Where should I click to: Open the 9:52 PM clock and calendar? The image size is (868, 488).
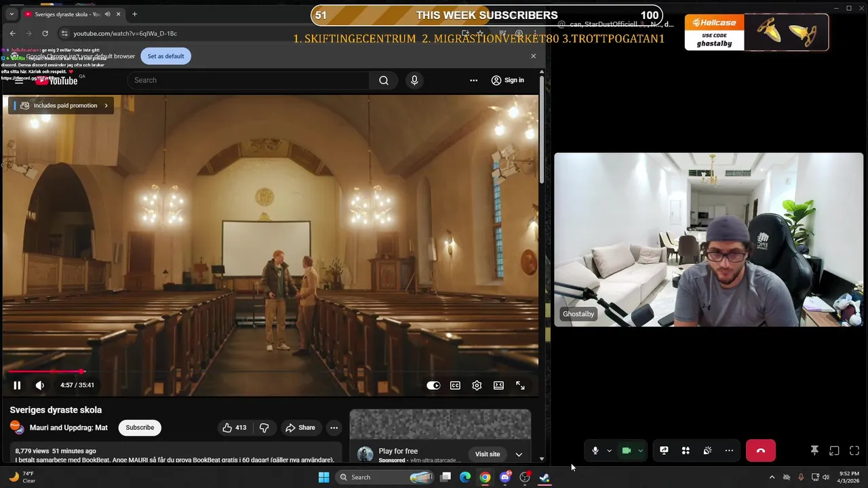pos(849,477)
